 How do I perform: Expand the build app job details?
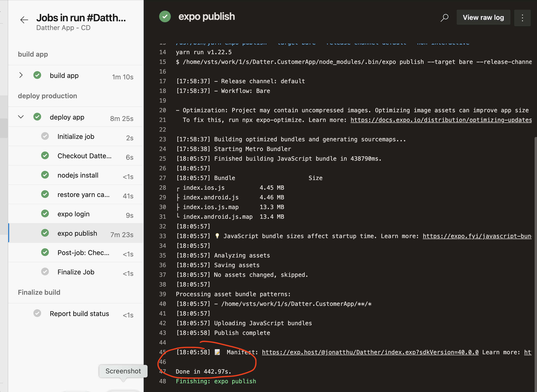pyautogui.click(x=21, y=75)
